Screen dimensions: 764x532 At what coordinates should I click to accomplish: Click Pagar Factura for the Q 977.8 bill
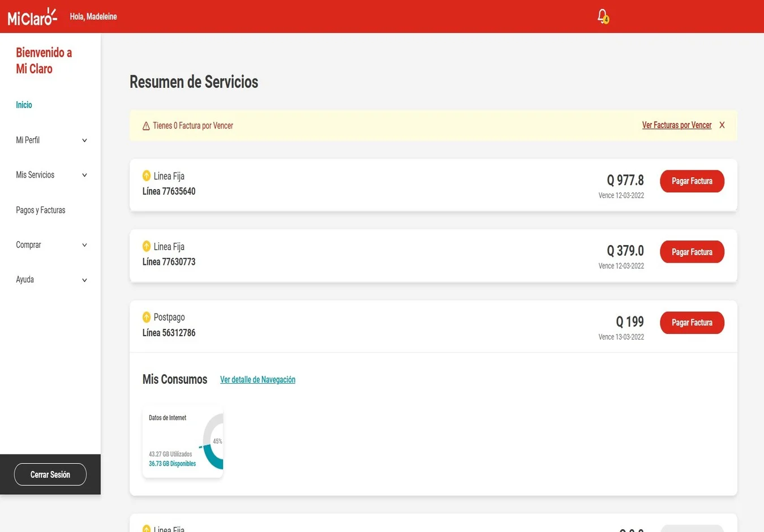(692, 181)
